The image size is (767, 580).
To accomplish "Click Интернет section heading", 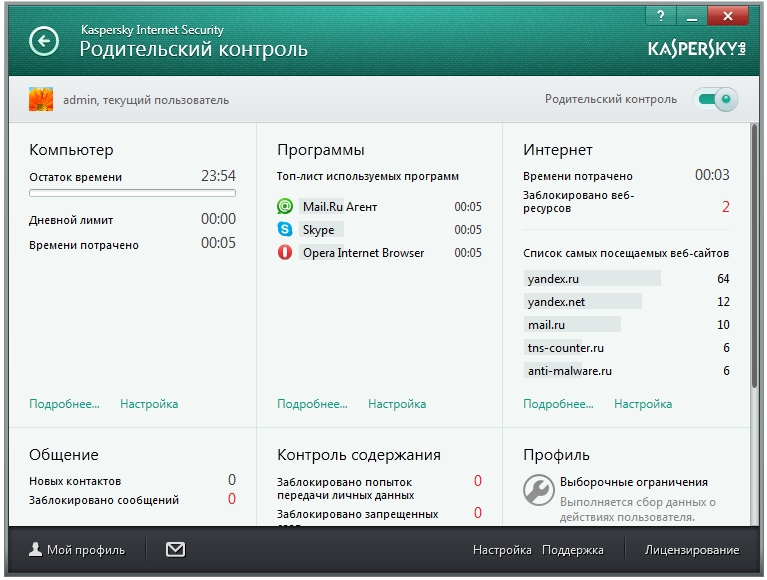I will (x=558, y=150).
